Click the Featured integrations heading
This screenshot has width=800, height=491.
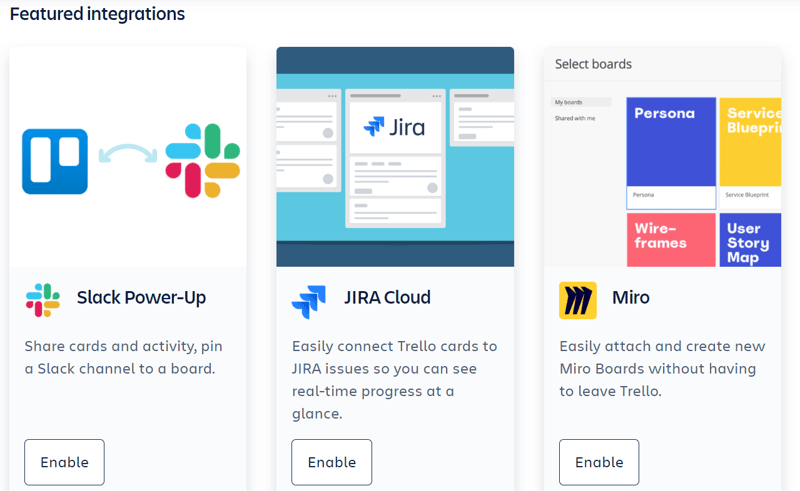pyautogui.click(x=97, y=14)
